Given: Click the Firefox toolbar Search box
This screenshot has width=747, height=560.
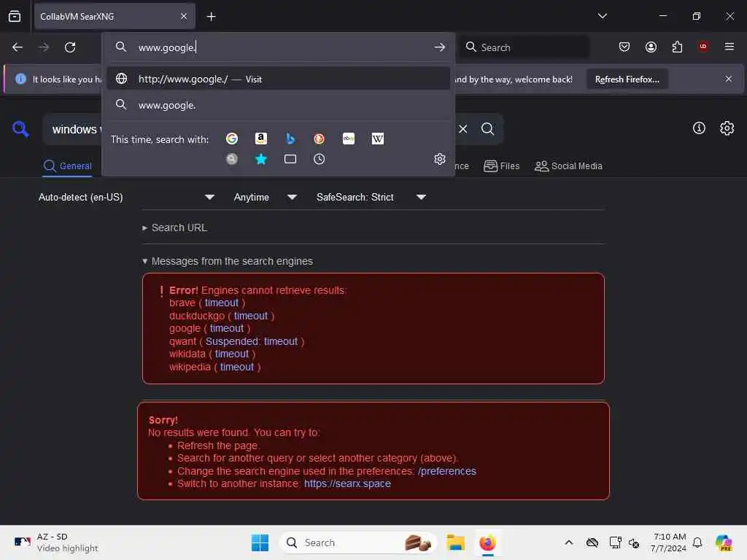Looking at the screenshot, I should point(524,47).
